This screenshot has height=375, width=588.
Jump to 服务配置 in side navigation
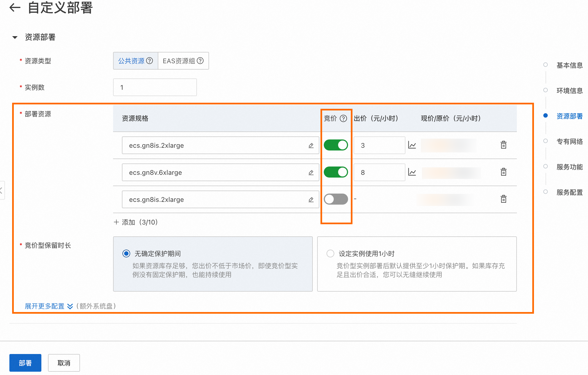pos(570,192)
